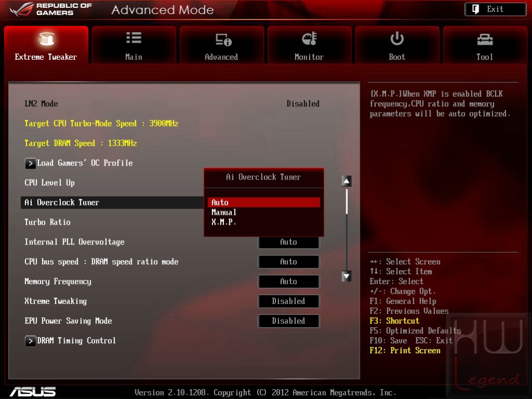Open Internal PLL Overvoltage Auto dropdown
Image resolution: width=532 pixels, height=399 pixels.
[x=289, y=242]
